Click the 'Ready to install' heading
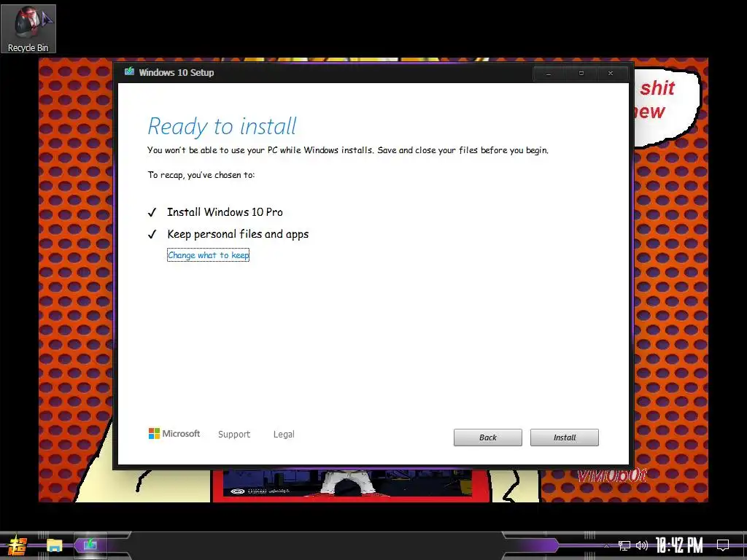The image size is (747, 560). click(x=222, y=126)
